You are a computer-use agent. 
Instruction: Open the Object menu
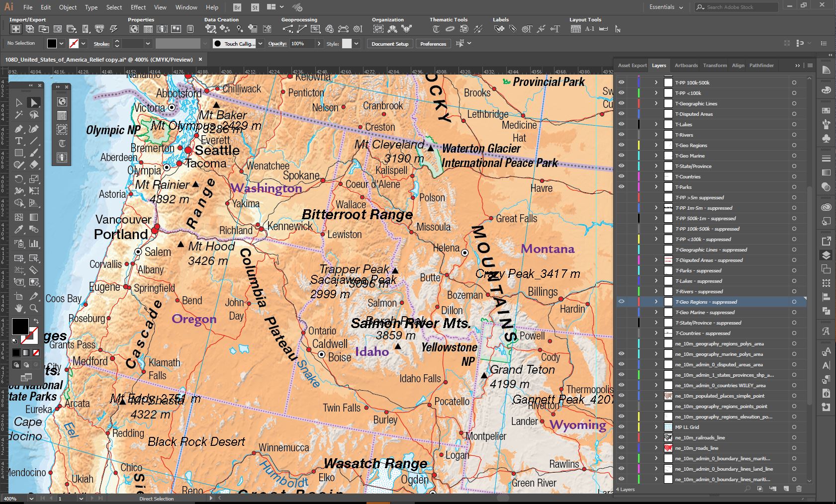click(68, 7)
